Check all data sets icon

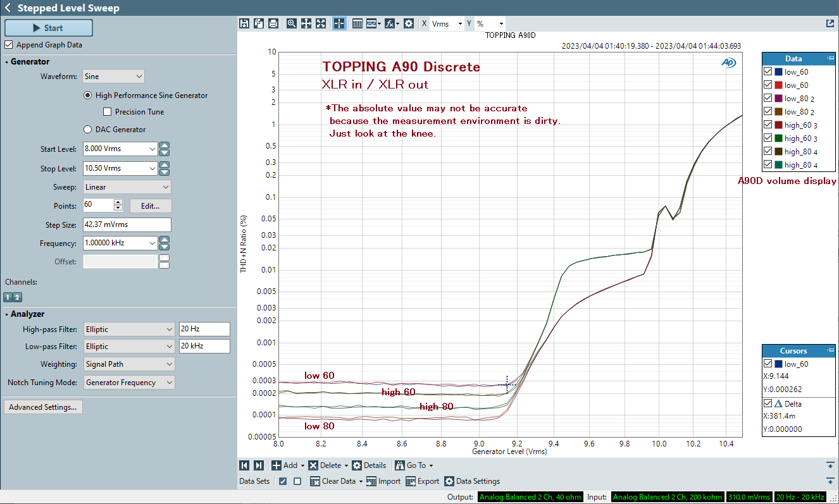click(x=283, y=481)
